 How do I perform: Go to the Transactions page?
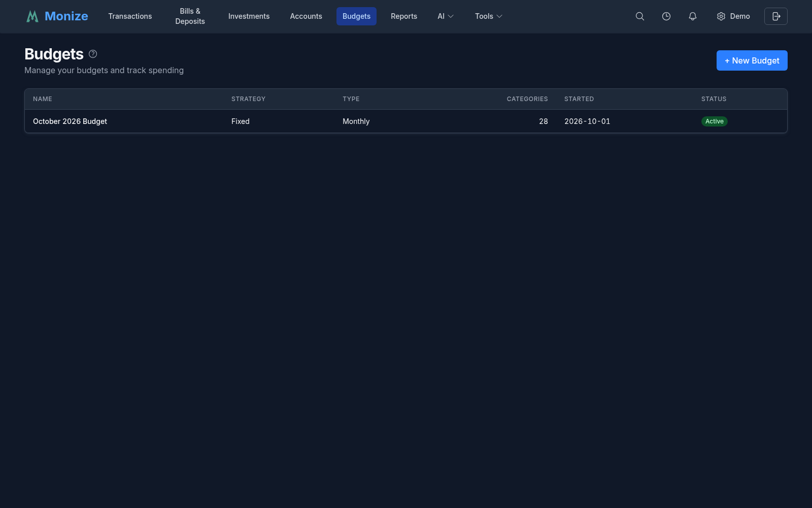[x=130, y=16]
